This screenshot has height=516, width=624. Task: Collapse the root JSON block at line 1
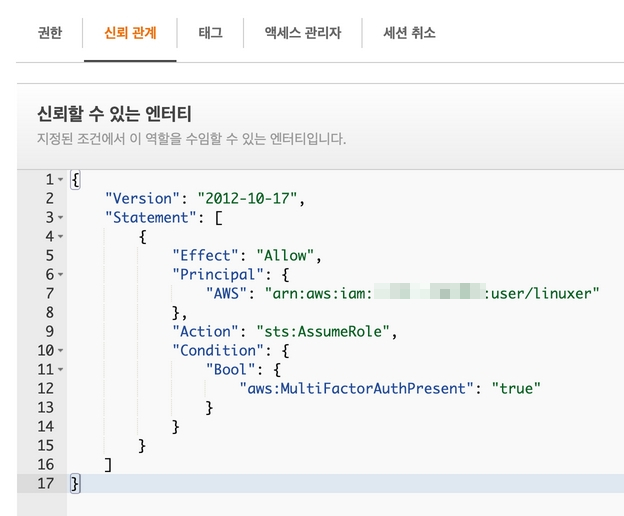point(61,180)
